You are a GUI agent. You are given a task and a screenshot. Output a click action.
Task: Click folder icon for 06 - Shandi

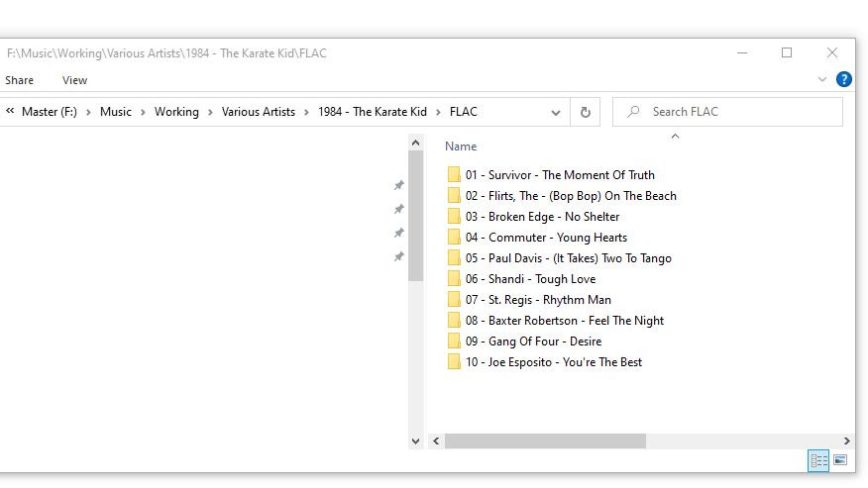coord(454,279)
